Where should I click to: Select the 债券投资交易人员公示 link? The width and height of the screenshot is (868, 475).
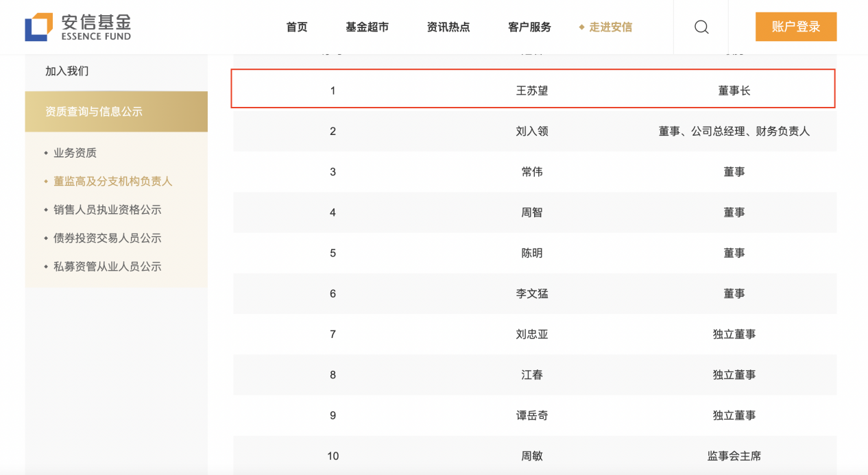point(108,239)
